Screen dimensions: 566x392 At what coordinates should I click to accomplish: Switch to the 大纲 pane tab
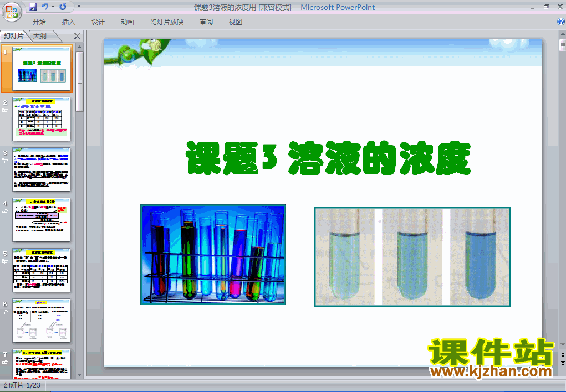pyautogui.click(x=40, y=35)
